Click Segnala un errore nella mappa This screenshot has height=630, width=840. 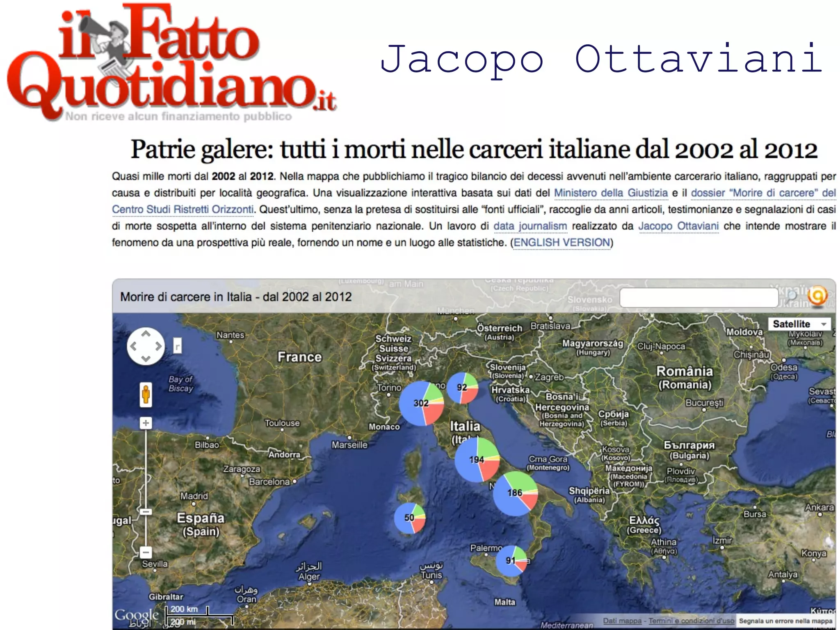pyautogui.click(x=785, y=621)
